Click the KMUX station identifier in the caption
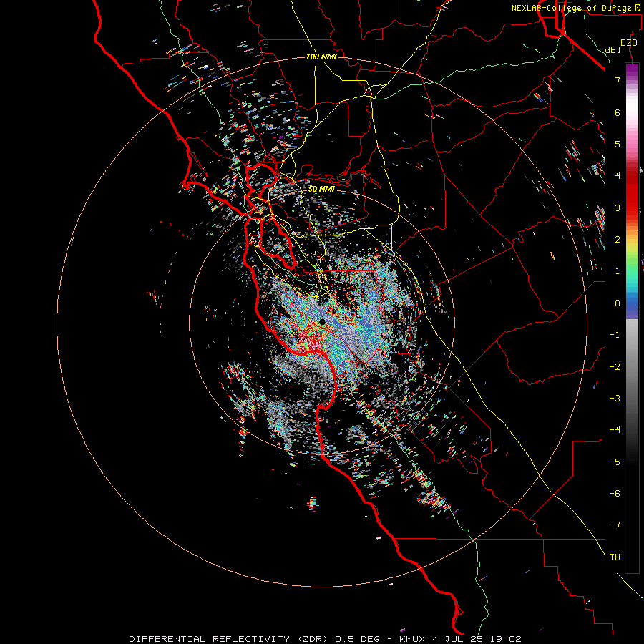 pyautogui.click(x=413, y=639)
